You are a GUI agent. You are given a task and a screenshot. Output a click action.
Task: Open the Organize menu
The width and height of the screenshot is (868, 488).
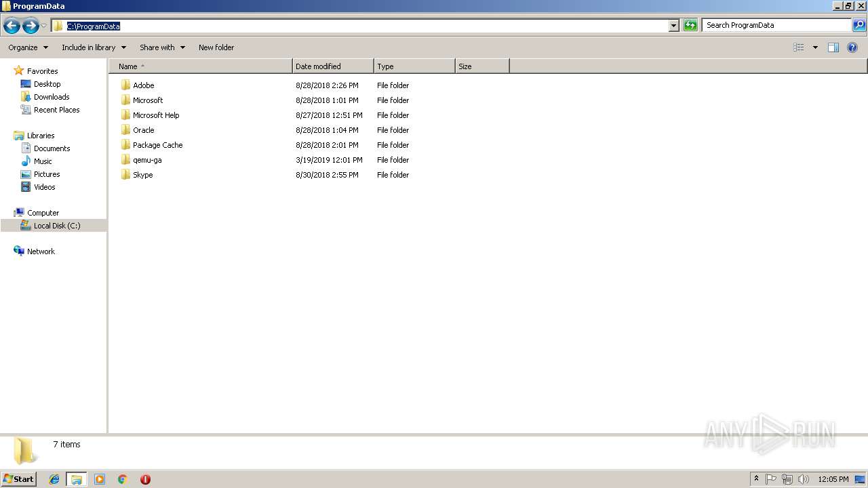click(28, 47)
